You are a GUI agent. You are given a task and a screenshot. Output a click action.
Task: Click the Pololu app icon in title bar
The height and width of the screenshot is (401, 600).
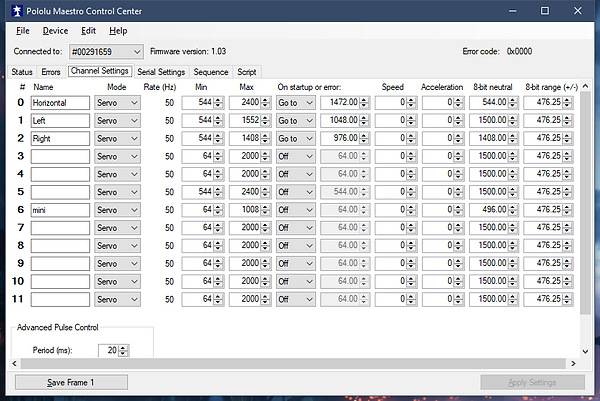click(x=16, y=11)
